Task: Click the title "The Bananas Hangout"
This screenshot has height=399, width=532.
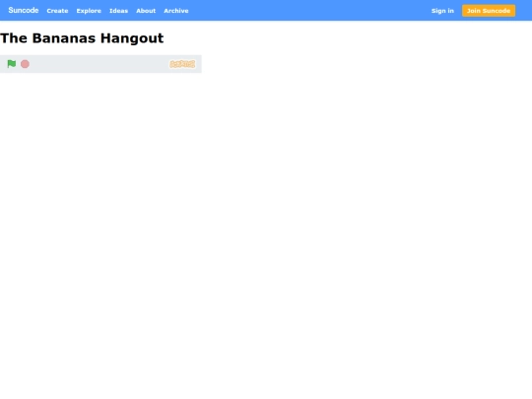Action: pyautogui.click(x=82, y=38)
